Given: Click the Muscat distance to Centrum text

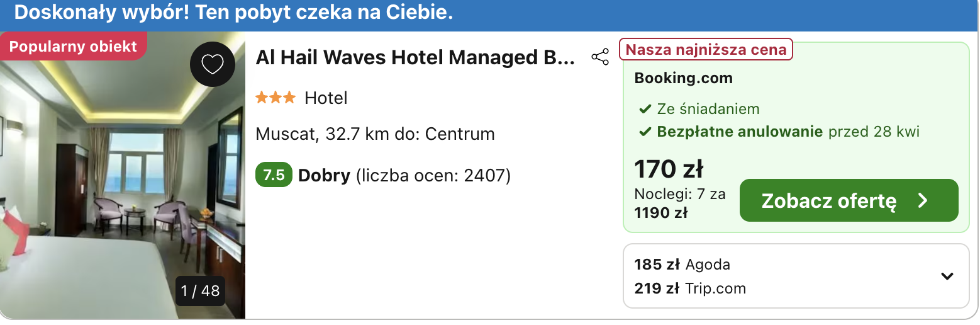Looking at the screenshot, I should tap(375, 134).
